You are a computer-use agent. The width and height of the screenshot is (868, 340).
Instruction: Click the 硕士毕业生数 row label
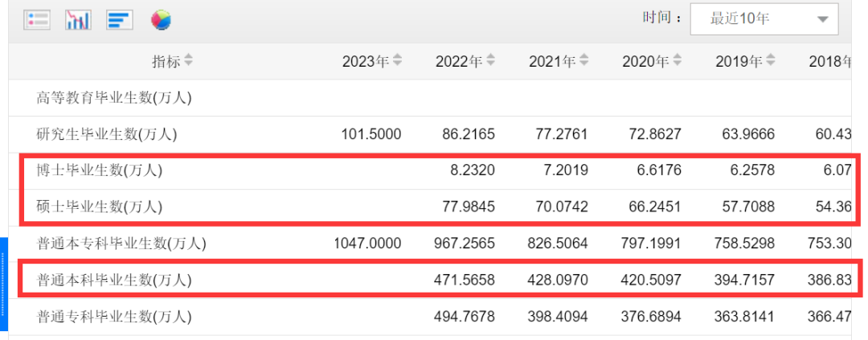point(100,207)
